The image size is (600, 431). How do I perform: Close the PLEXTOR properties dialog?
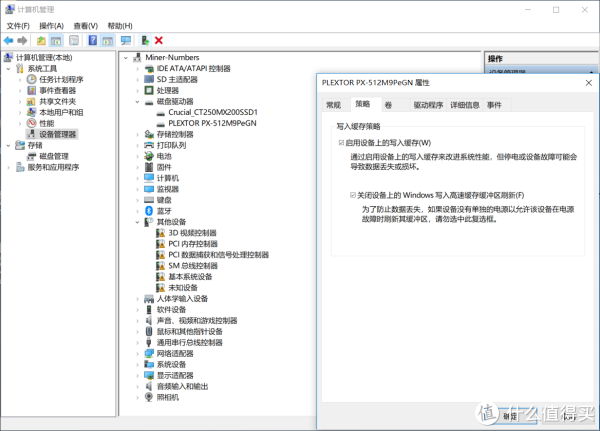(x=589, y=83)
